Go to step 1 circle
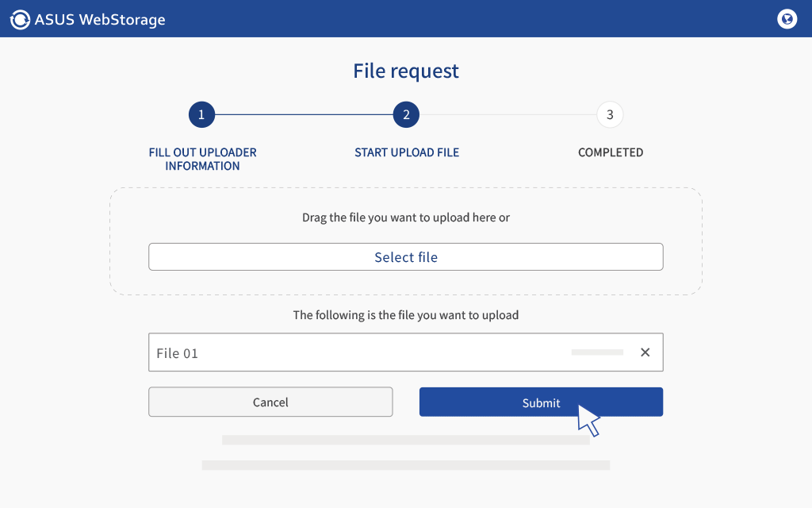 coord(201,114)
